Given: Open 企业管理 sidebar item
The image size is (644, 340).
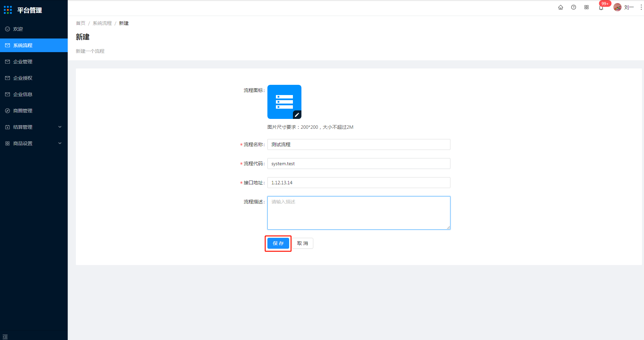Looking at the screenshot, I should tap(34, 62).
